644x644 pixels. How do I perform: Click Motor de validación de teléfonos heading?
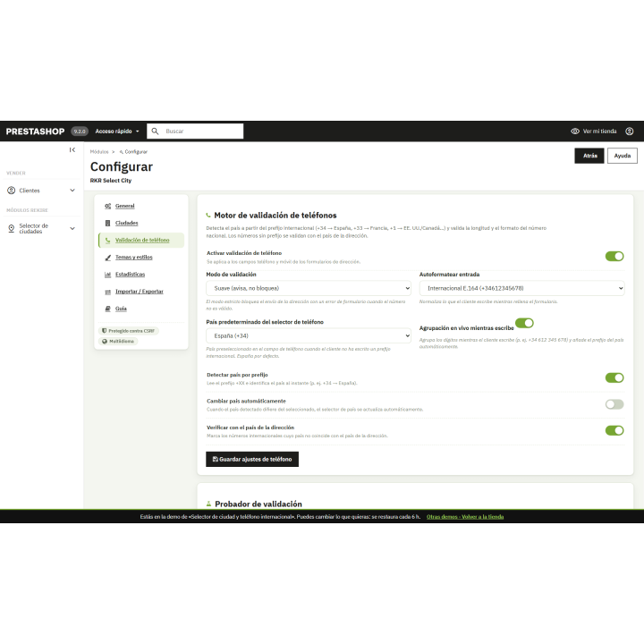point(275,216)
